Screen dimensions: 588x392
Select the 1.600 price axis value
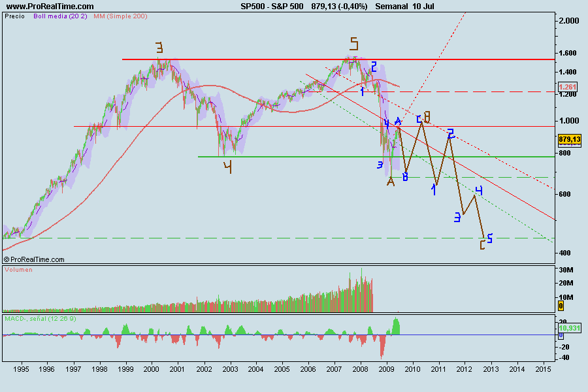pyautogui.click(x=568, y=53)
